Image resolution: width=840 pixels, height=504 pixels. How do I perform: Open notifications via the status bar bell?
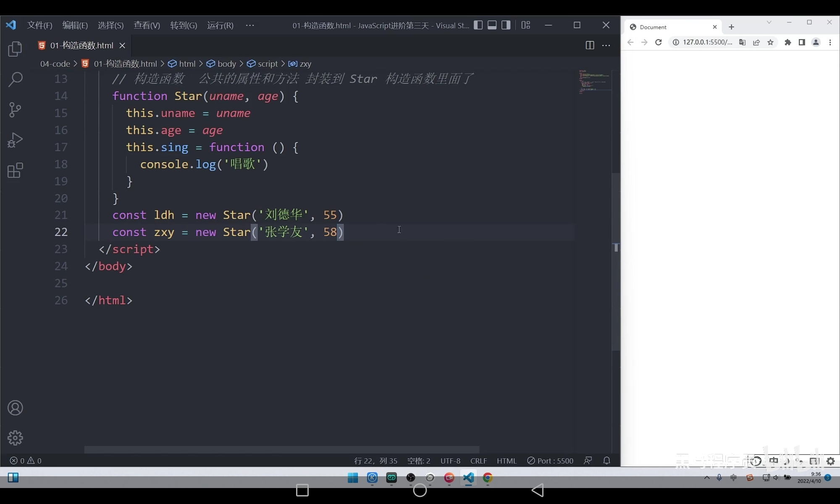[x=606, y=461]
